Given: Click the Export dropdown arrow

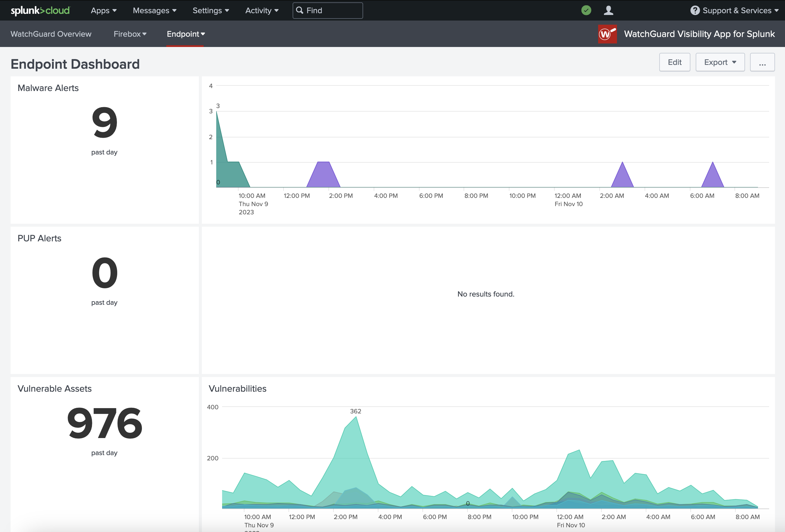Looking at the screenshot, I should [x=735, y=62].
